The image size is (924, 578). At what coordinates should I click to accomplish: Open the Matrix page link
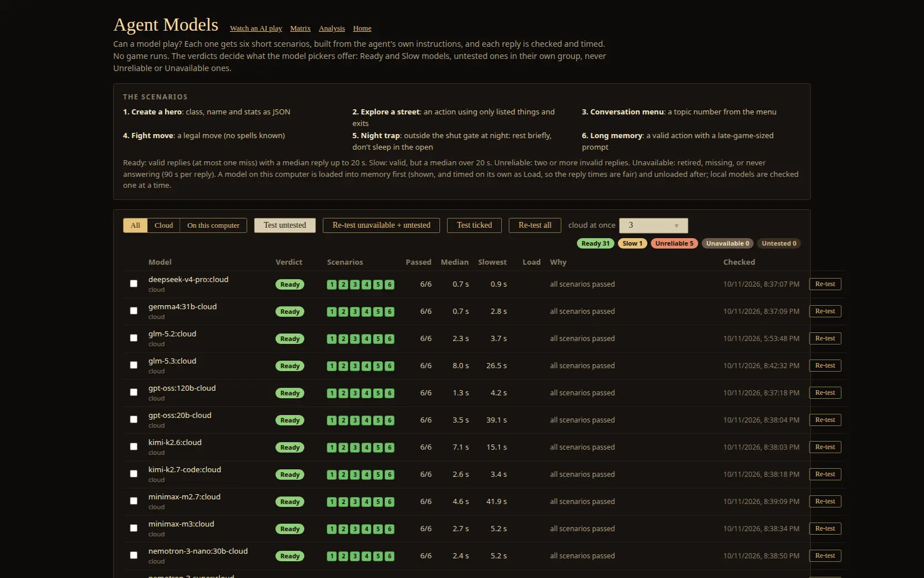[x=300, y=28]
